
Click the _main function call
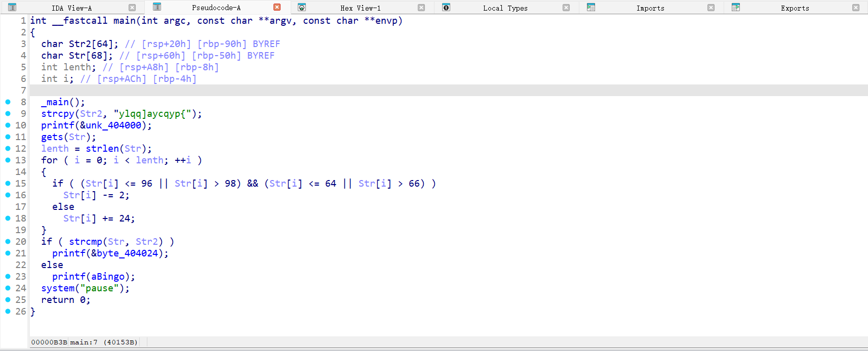click(x=57, y=102)
